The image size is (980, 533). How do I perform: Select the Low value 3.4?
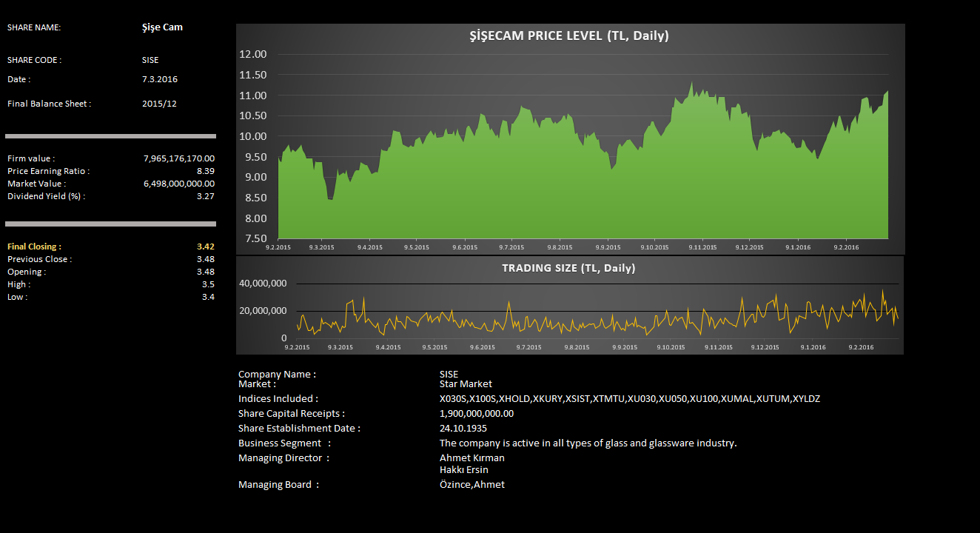click(x=208, y=297)
